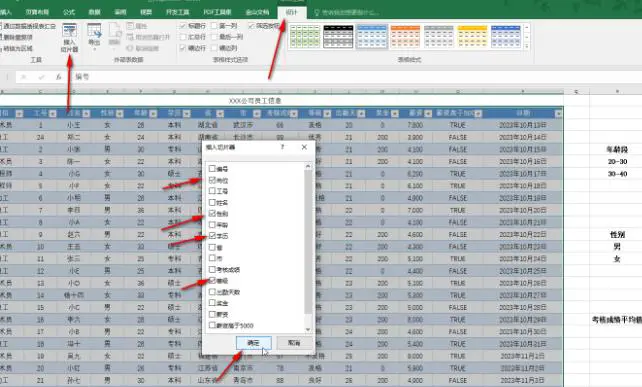Check 姓名 field in slicer dialog

click(212, 202)
